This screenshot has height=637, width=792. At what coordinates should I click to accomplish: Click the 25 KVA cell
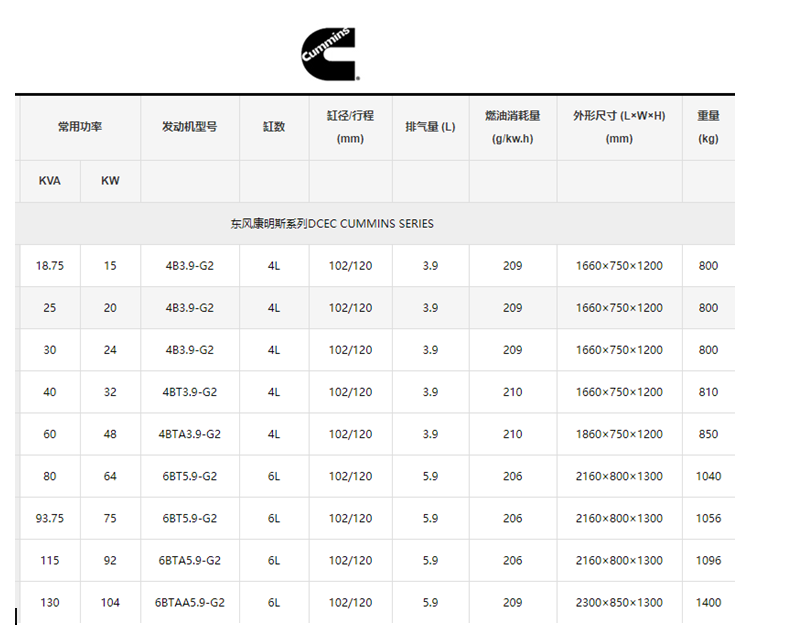[50, 308]
